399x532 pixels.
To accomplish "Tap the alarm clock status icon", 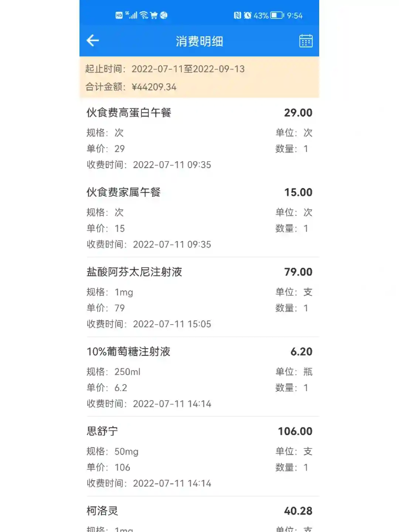I will pyautogui.click(x=248, y=15).
